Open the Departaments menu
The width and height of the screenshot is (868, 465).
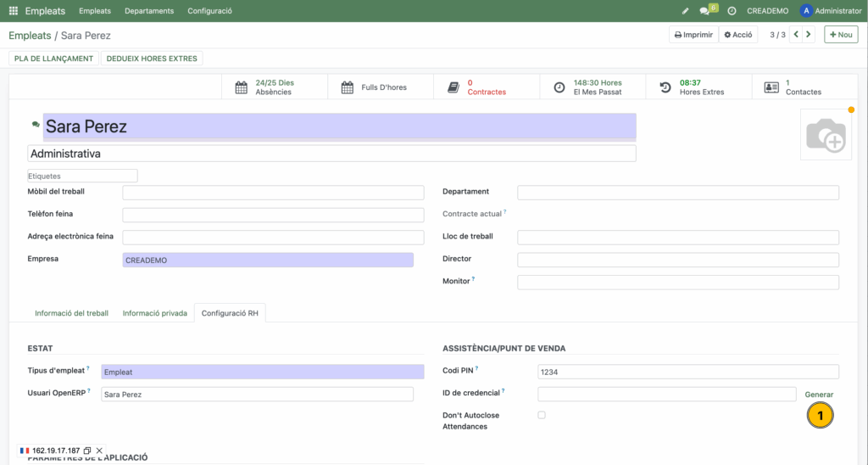pyautogui.click(x=149, y=11)
